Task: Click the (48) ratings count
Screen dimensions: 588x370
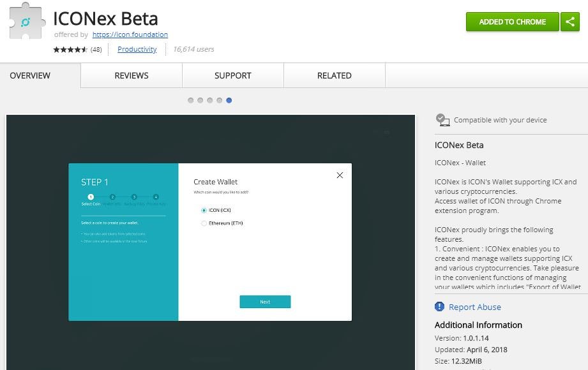Action: [96, 50]
